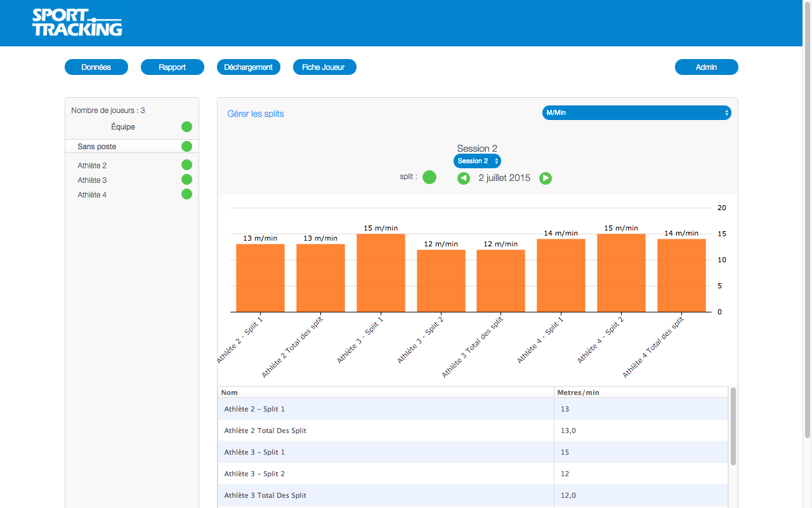Click the Admin button

706,67
